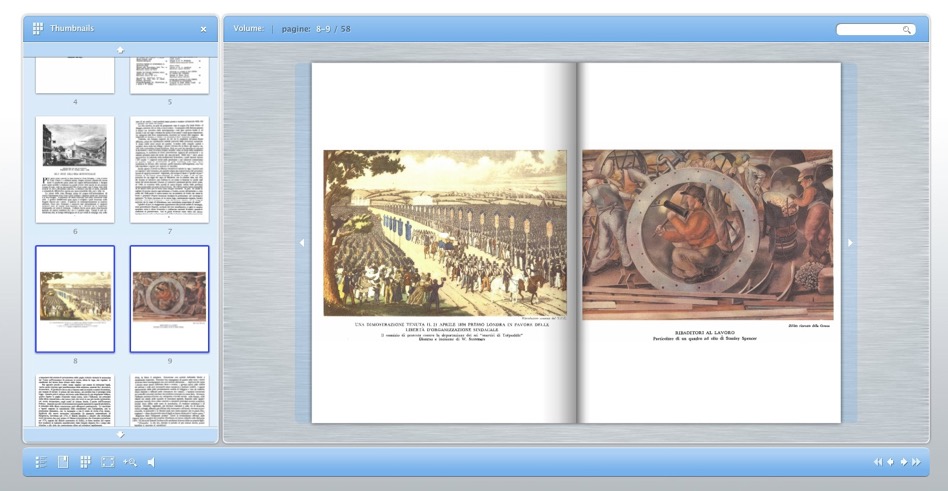
Task: Flip to previous page using left book arrow
Action: (x=302, y=242)
